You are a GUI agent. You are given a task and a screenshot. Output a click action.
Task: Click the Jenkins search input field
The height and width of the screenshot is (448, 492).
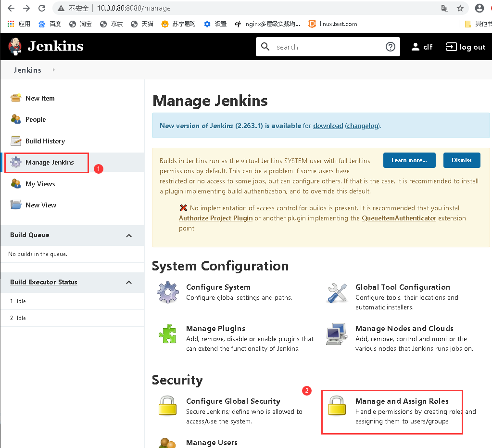point(328,47)
